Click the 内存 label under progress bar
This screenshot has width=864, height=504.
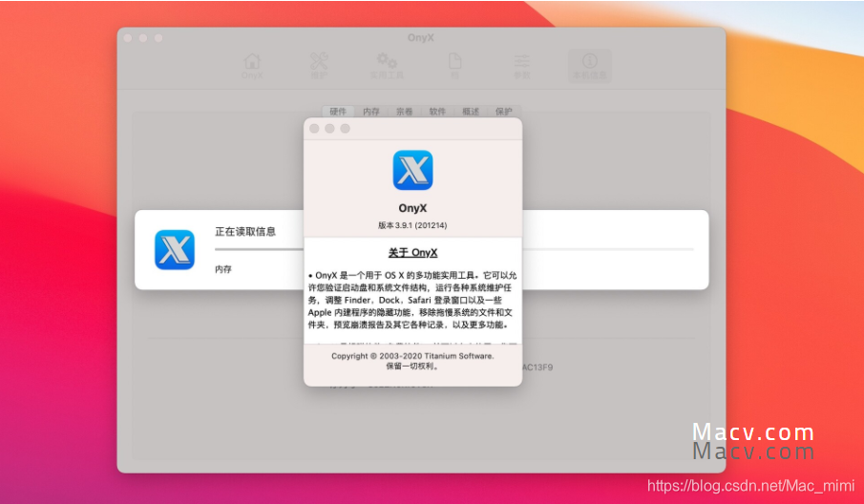click(223, 269)
